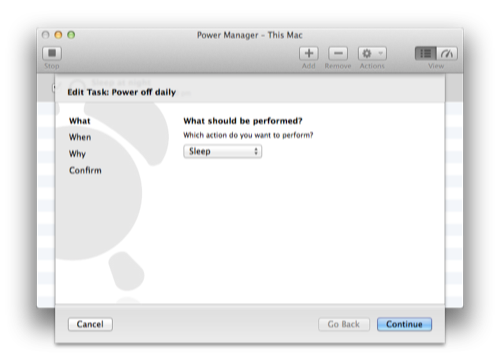
Task: Open the Actions gear menu
Action: pyautogui.click(x=372, y=53)
